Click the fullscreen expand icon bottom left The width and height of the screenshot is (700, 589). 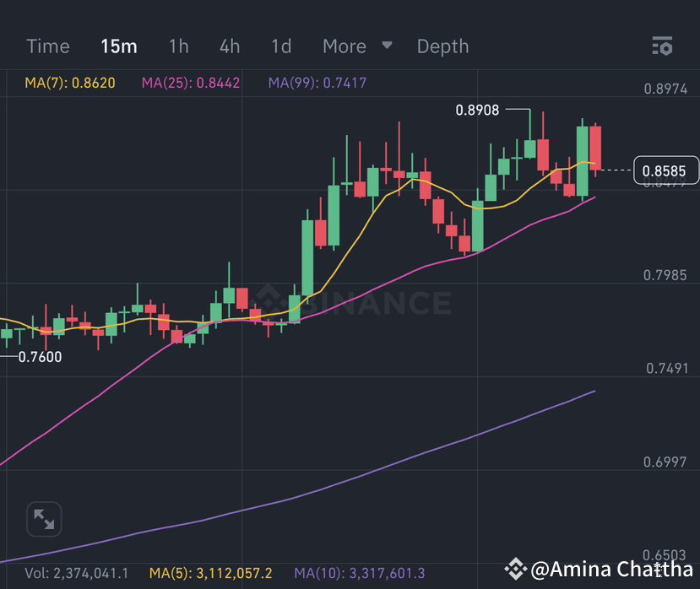[x=44, y=519]
